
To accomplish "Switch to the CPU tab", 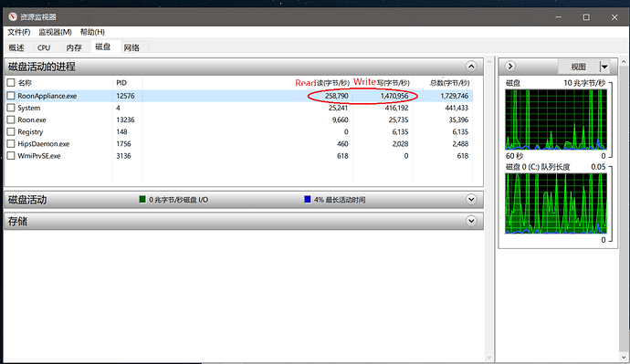I will 44,47.
